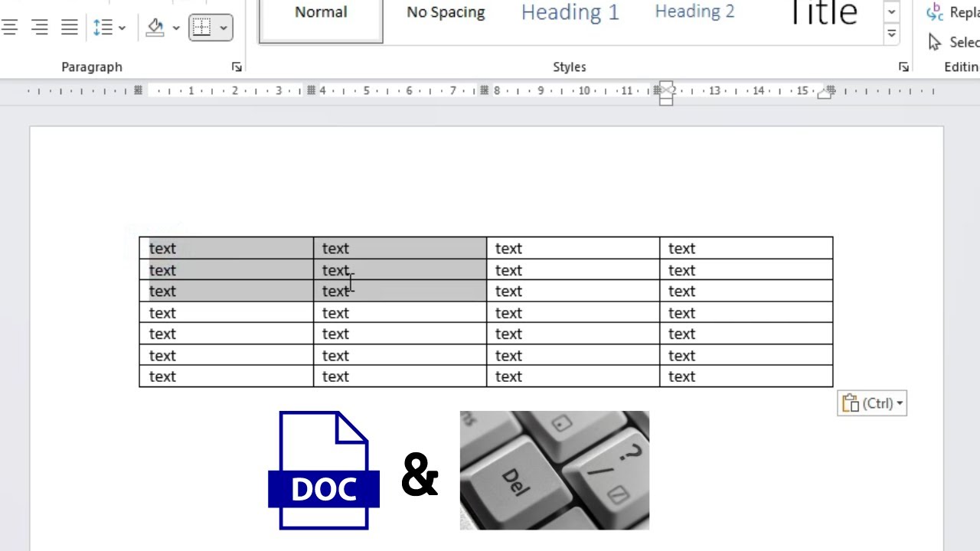
Task: Open the Select menu in Editing
Action: point(954,42)
